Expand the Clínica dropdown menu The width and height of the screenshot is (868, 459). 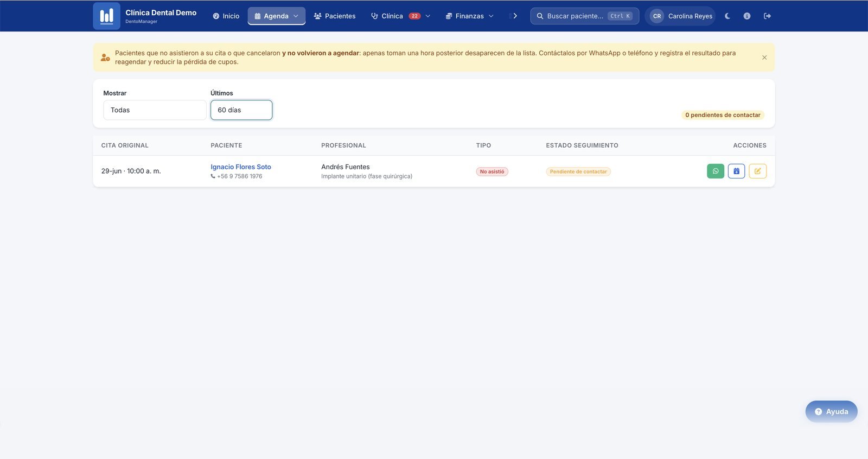(400, 16)
